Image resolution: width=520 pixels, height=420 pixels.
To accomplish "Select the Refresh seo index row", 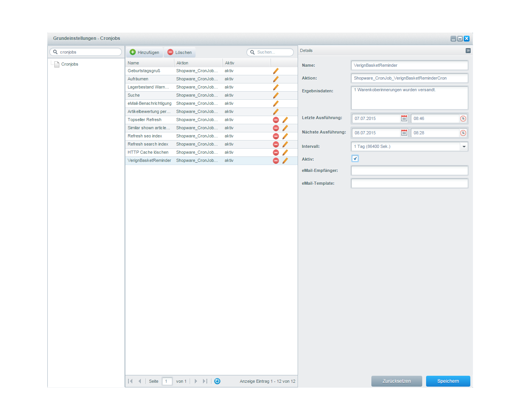I will (211, 136).
